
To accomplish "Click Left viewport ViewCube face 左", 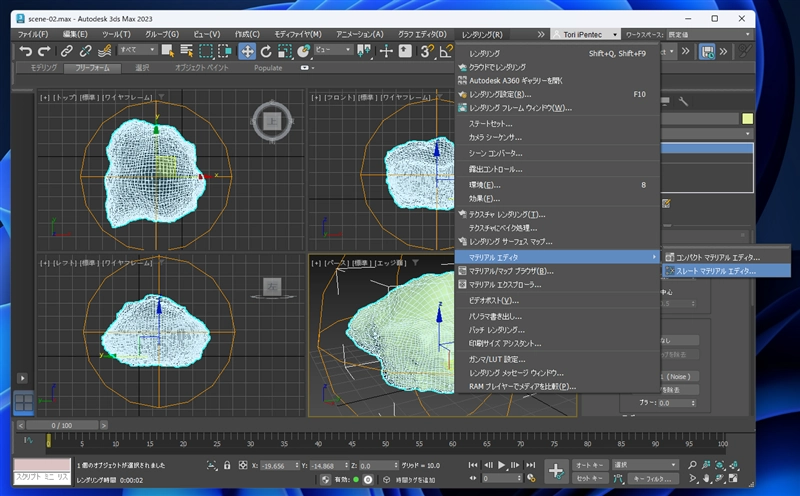I will pos(272,286).
